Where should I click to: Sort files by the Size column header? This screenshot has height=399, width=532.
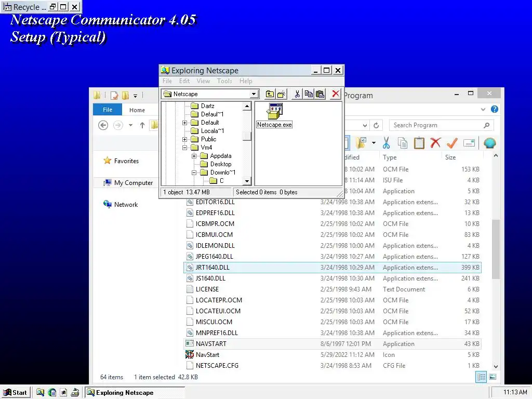450,157
